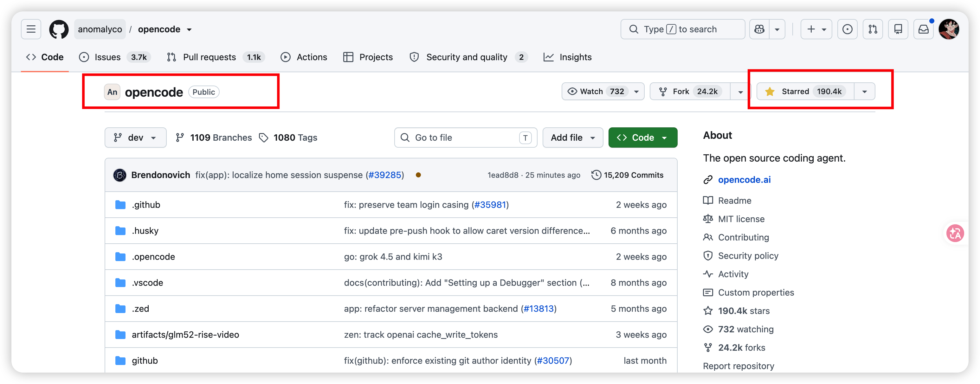Click the tag icon next to 1080 Tags
980x384 pixels.
pos(263,138)
